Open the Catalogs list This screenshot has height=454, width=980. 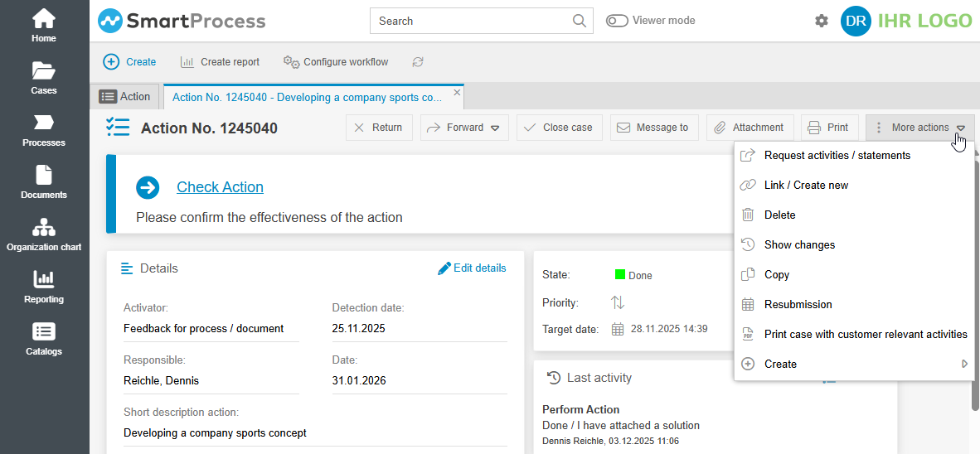coord(44,339)
